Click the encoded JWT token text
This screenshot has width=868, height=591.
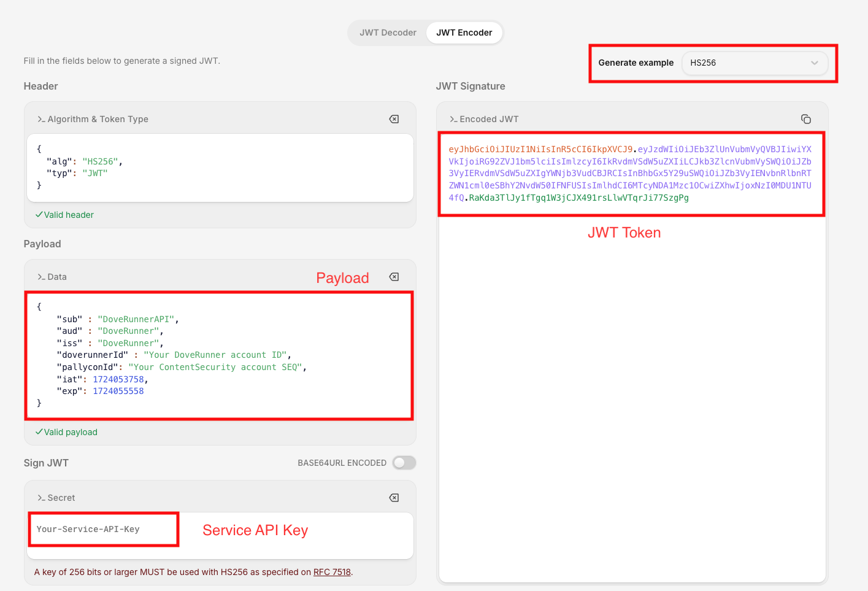(630, 174)
